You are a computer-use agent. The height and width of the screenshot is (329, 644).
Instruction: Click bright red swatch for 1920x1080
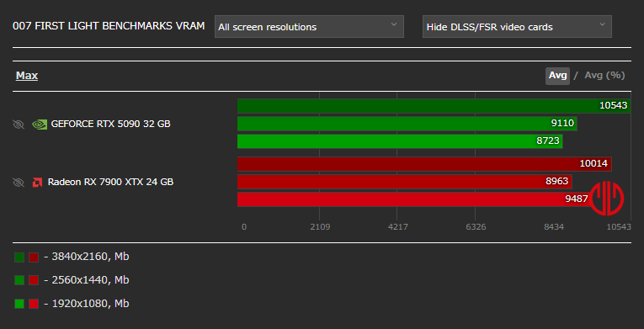pyautogui.click(x=34, y=304)
